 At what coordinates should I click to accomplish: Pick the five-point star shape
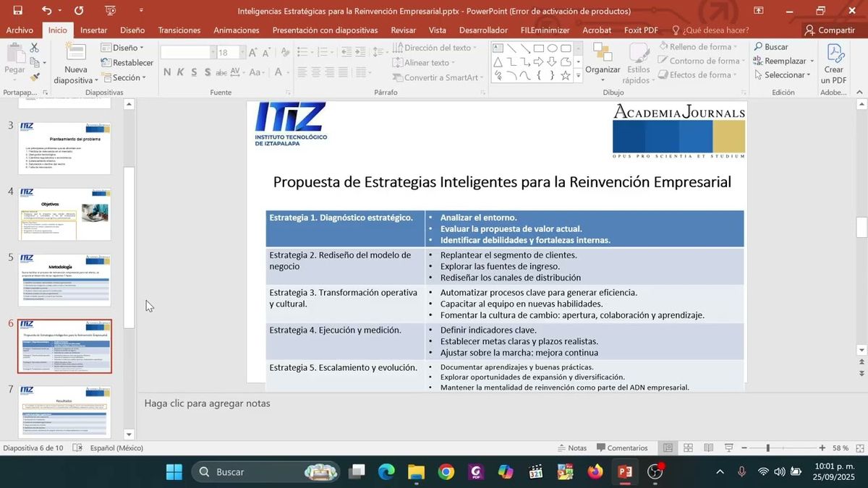[566, 75]
